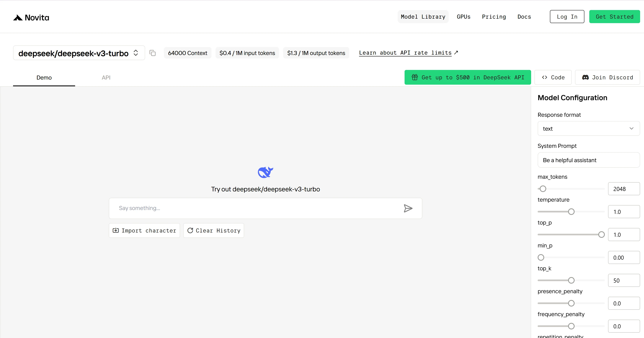The width and height of the screenshot is (644, 338).
Task: Open the Response format dropdown
Action: click(588, 128)
